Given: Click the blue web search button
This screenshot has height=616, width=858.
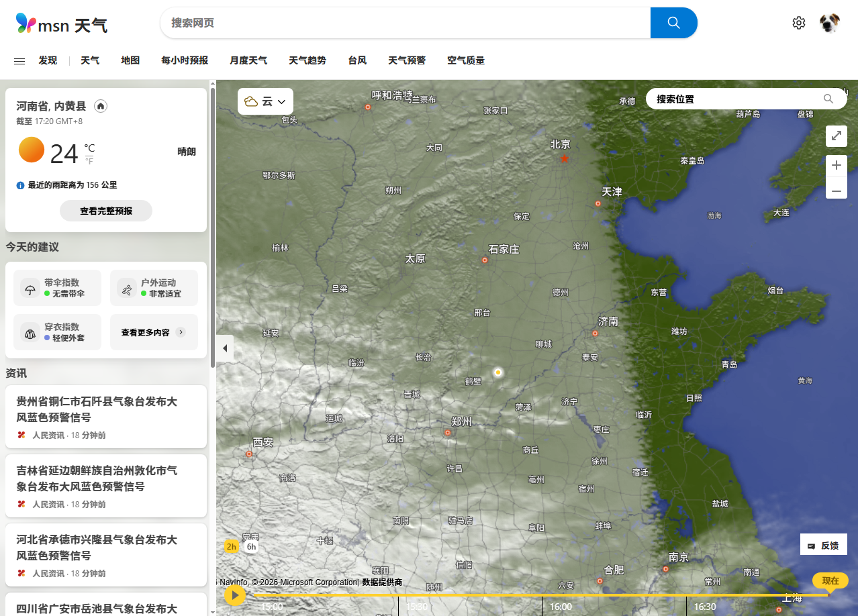Looking at the screenshot, I should [x=673, y=23].
